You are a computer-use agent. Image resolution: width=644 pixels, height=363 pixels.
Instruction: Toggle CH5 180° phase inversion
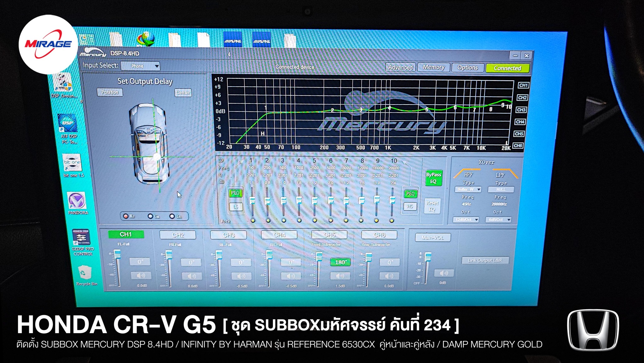pyautogui.click(x=341, y=262)
